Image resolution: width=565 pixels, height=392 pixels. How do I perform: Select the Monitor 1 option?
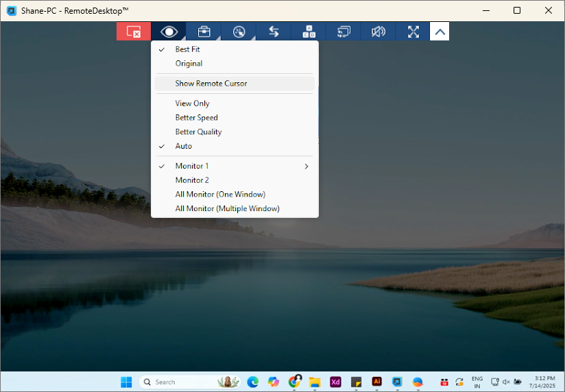click(192, 166)
